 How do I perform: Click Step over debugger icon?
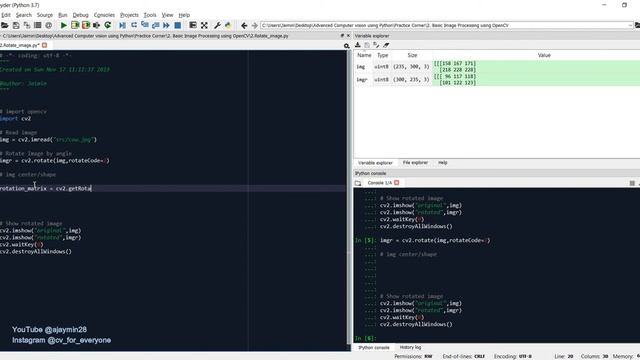(x=134, y=25)
